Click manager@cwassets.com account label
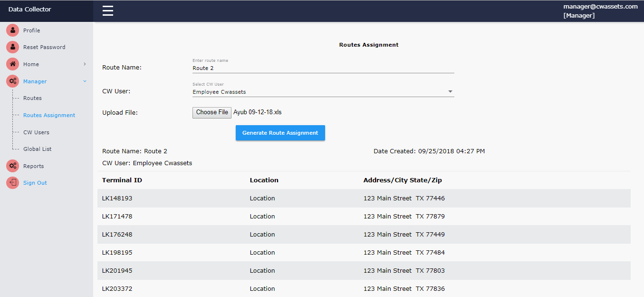 click(600, 7)
